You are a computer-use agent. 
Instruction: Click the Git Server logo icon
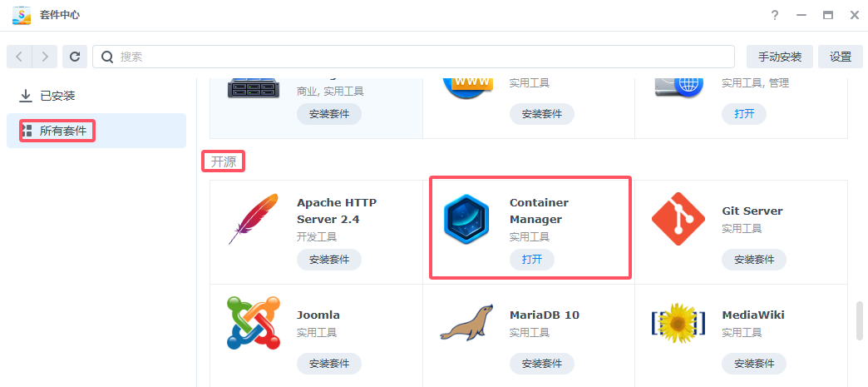(678, 219)
